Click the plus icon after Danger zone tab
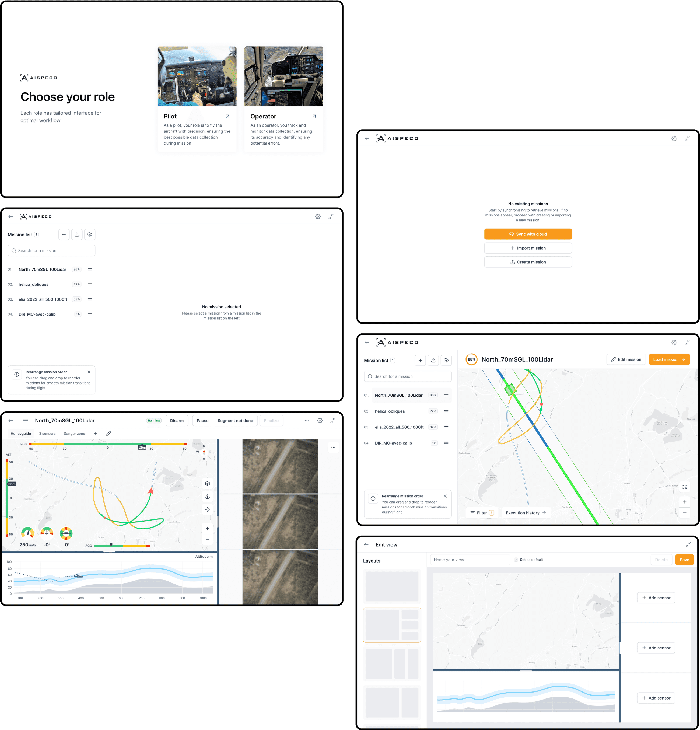 pyautogui.click(x=96, y=434)
